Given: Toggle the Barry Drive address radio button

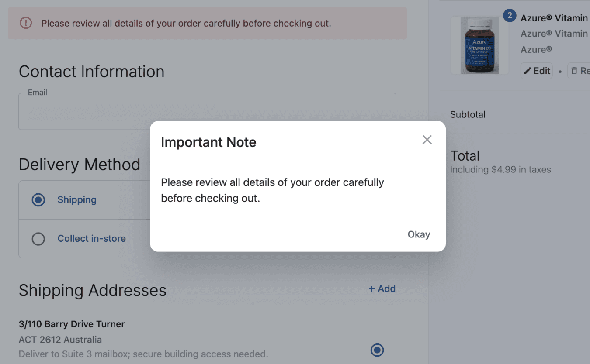Looking at the screenshot, I should point(377,350).
